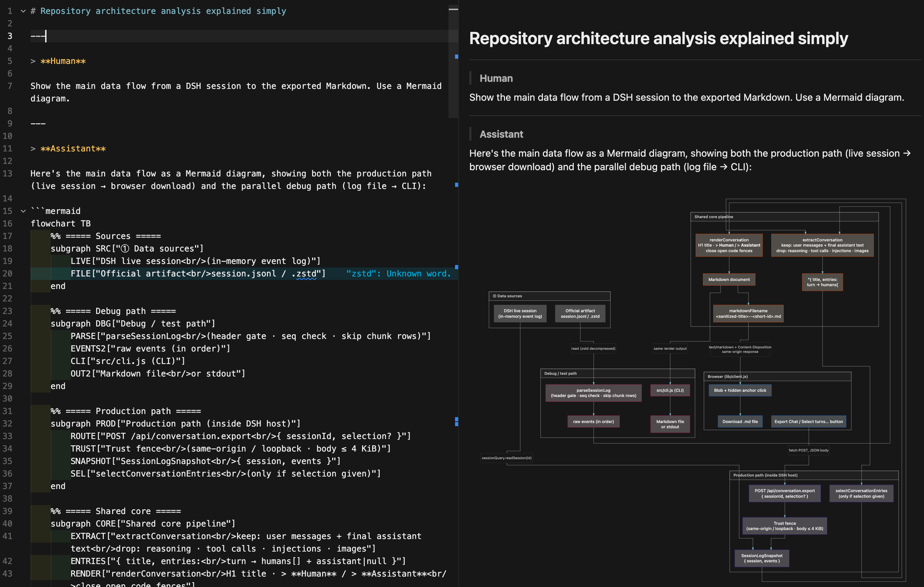924x587 pixels.
Task: Click the underlined 'zstd' word on line 20
Action: [306, 274]
